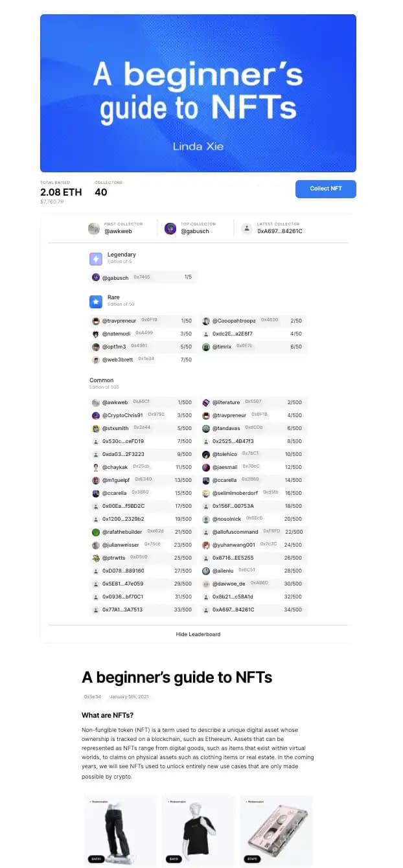This screenshot has height=868, width=403.
Task: Click the Collect NFT button
Action: [x=325, y=188]
